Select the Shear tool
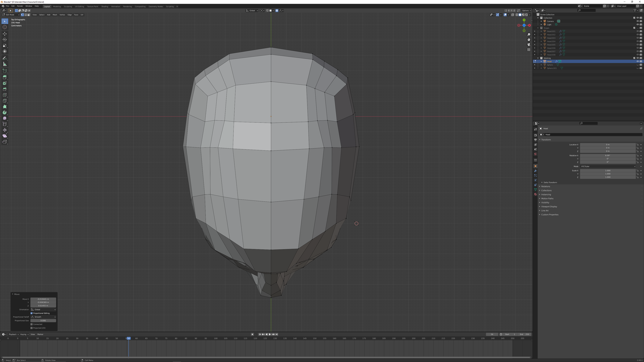Viewport: 644px width, 362px height. pos(5,136)
